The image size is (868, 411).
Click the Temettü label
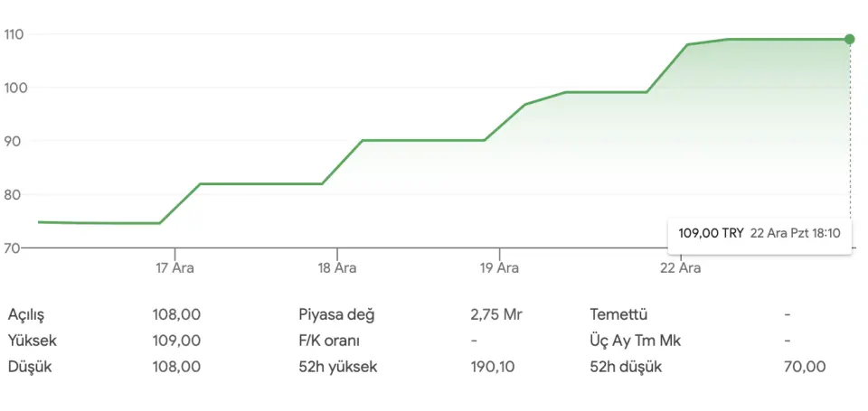(618, 314)
